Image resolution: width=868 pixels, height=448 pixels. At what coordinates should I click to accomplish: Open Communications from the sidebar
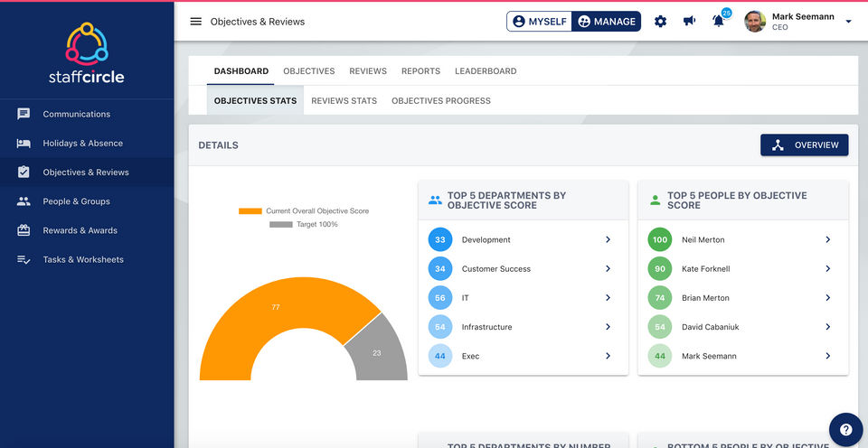pos(76,114)
